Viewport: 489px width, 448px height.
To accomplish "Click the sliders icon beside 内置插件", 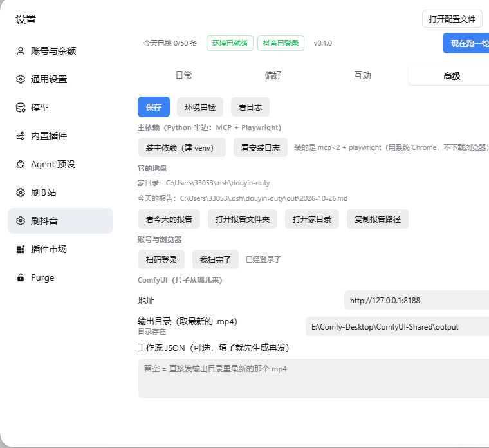I will point(21,136).
